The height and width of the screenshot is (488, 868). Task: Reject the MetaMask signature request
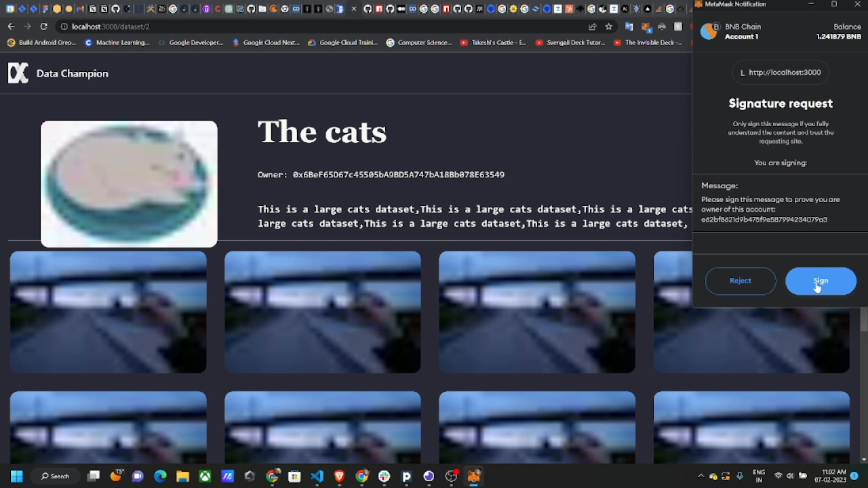[x=741, y=281]
